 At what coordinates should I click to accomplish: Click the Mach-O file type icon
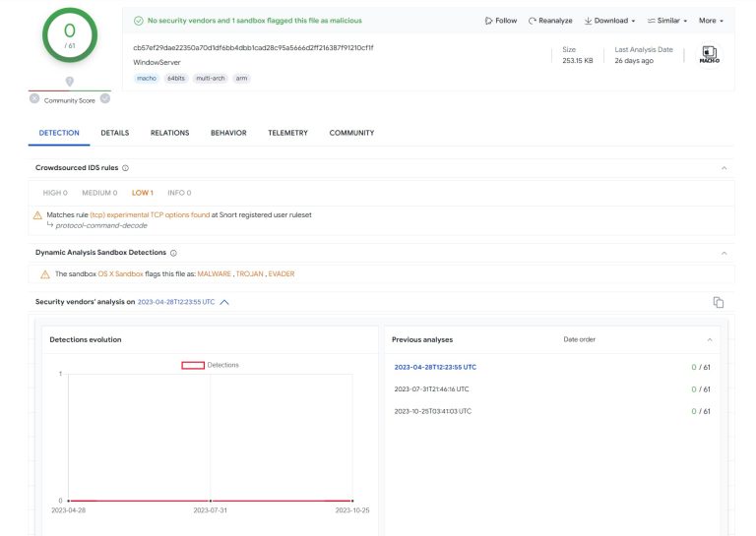(x=709, y=55)
